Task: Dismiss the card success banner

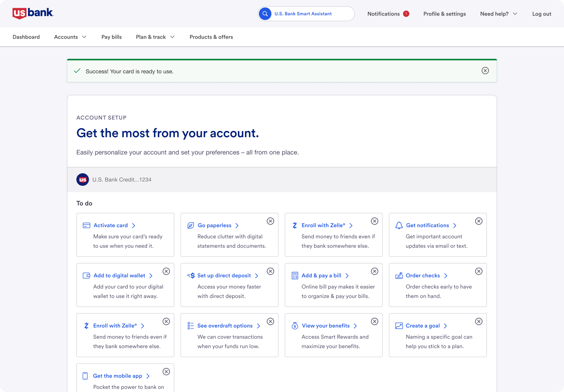Action: click(x=485, y=71)
